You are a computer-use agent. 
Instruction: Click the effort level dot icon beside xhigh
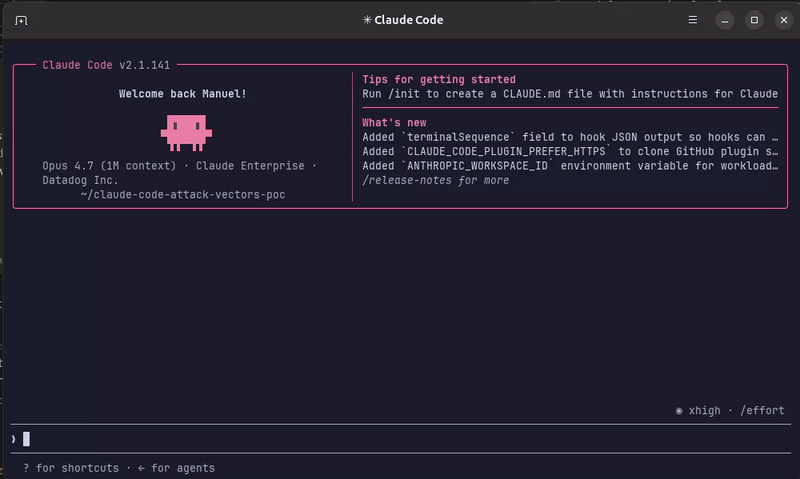(x=679, y=411)
